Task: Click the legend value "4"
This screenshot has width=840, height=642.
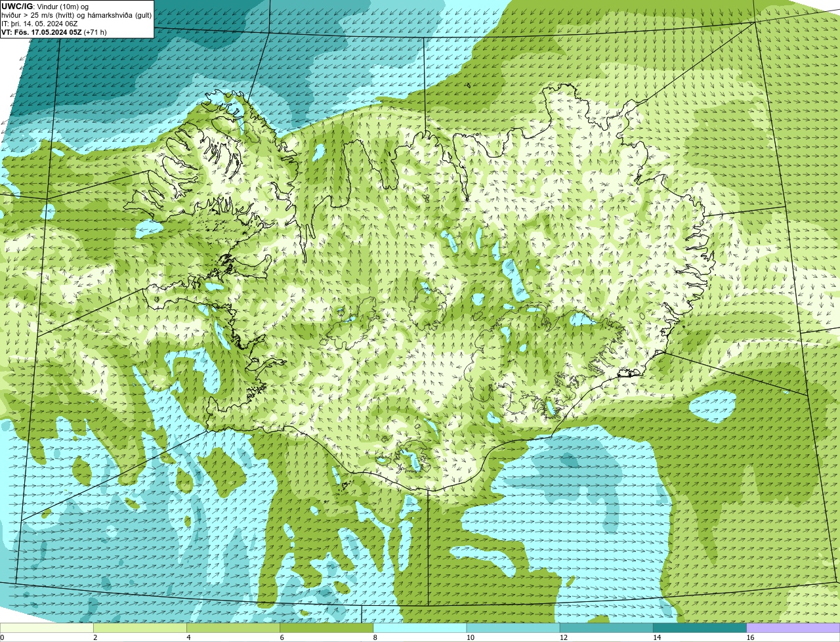Action: tap(188, 637)
